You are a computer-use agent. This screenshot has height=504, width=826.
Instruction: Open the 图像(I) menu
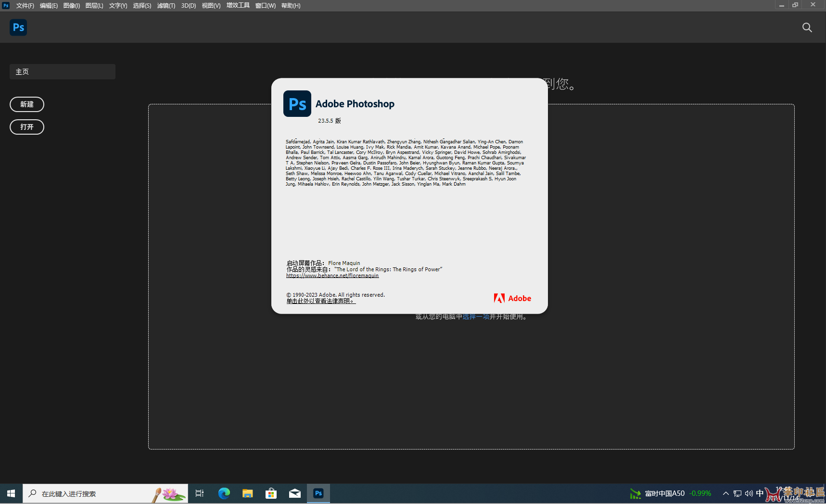(71, 6)
